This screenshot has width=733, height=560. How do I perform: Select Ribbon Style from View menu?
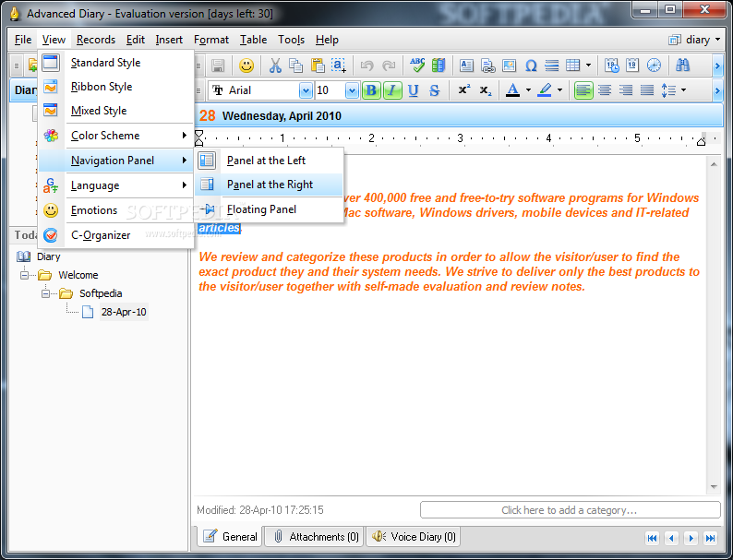(x=116, y=87)
